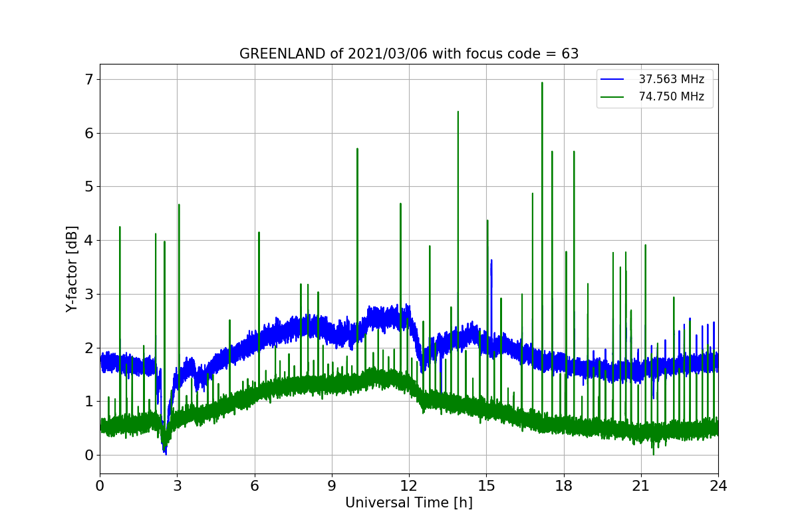Click x-axis tick label 12
The height and width of the screenshot is (532, 798).
pos(409,486)
